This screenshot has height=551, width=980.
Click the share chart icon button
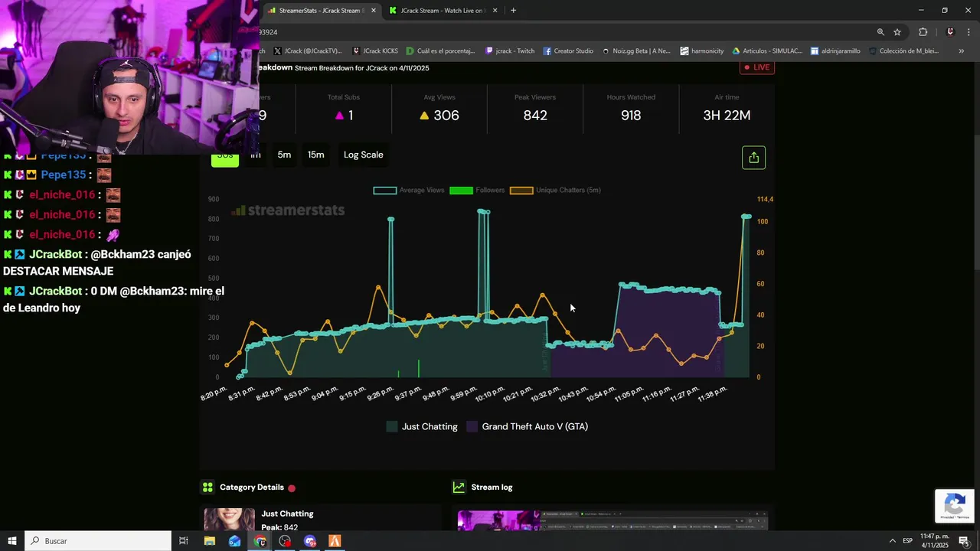coord(753,158)
